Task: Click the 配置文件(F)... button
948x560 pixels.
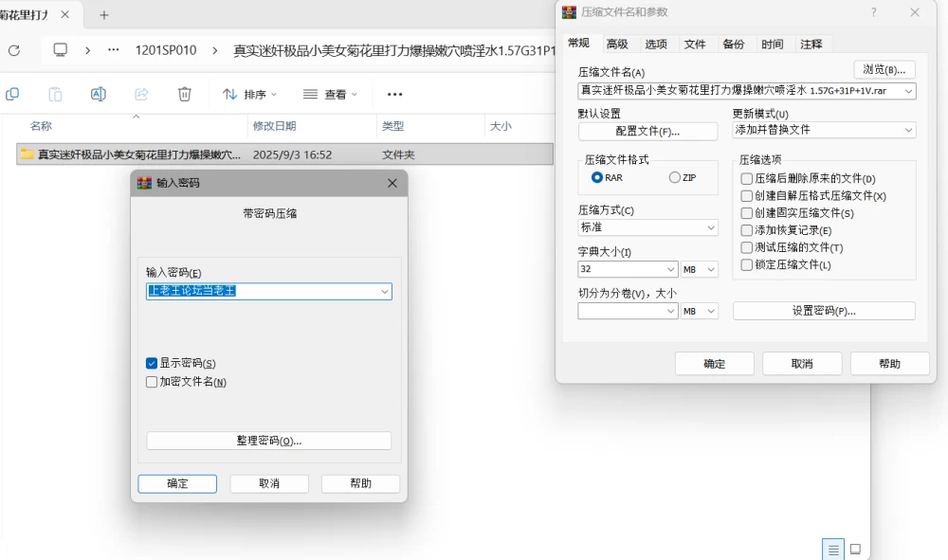Action: click(x=647, y=131)
